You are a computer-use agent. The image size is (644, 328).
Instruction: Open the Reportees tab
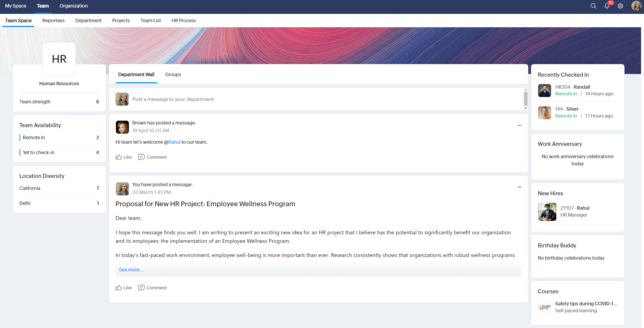[53, 21]
